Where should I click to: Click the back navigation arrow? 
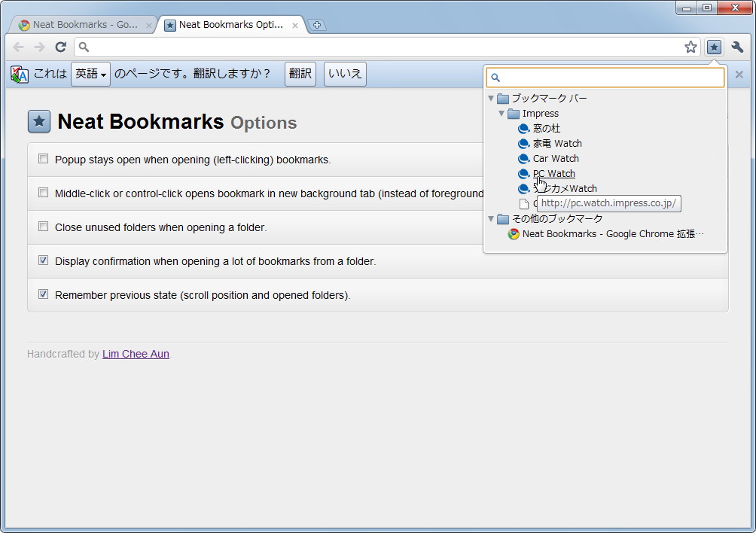[x=17, y=47]
